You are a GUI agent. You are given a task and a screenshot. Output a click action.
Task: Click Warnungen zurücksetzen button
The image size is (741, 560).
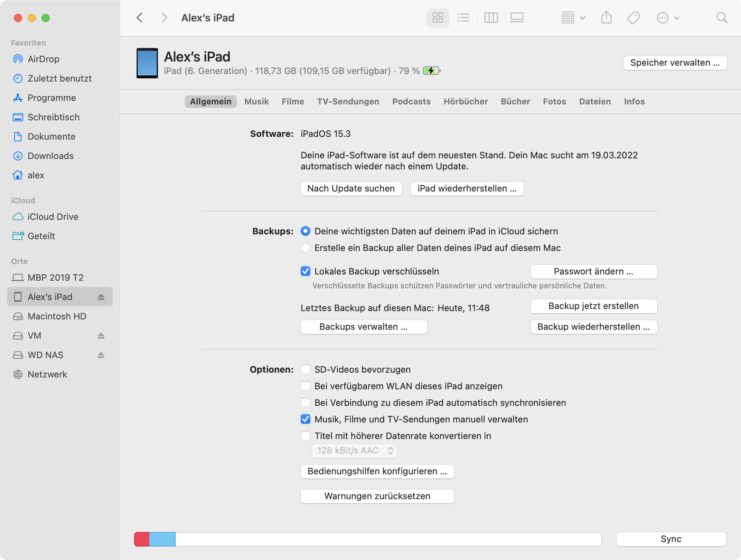[377, 496]
